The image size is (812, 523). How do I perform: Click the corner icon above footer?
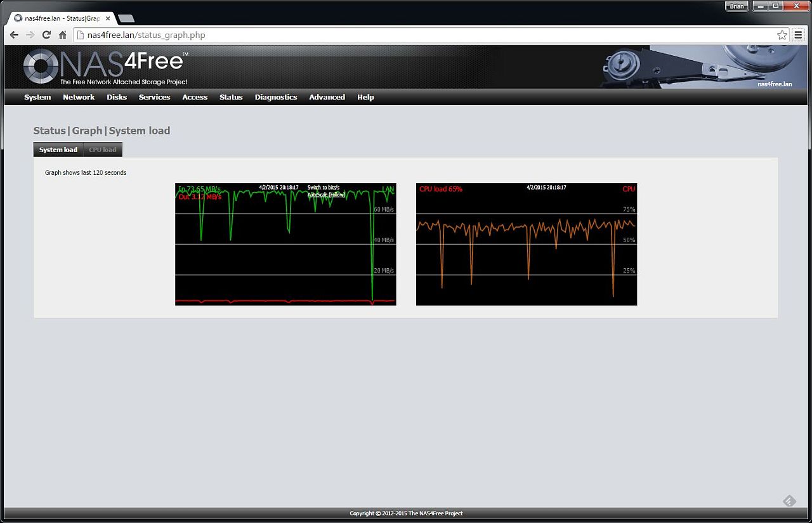[x=789, y=501]
